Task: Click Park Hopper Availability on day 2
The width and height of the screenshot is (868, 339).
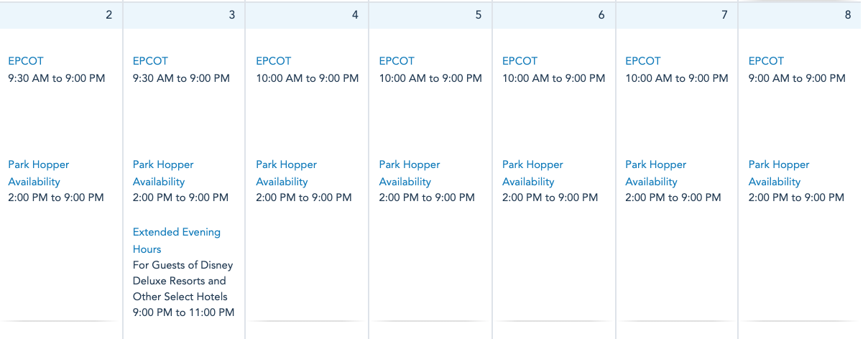Action: [38, 173]
